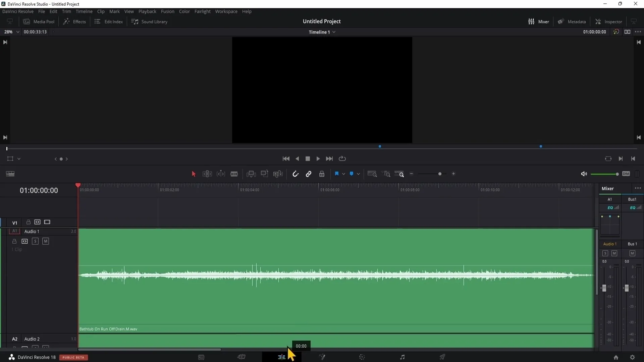
Task: Click the Magnetic Timeline link icon
Action: click(309, 174)
